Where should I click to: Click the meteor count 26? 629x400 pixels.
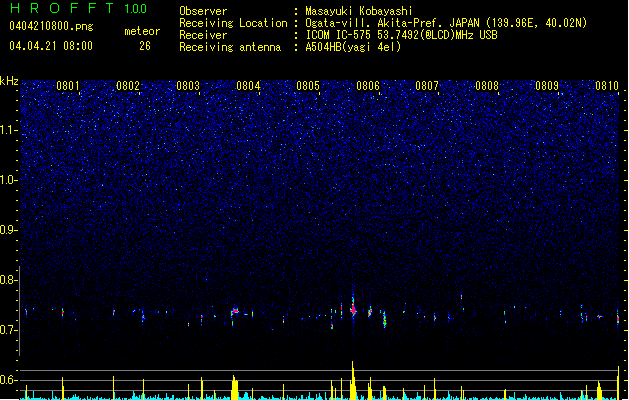tap(145, 46)
